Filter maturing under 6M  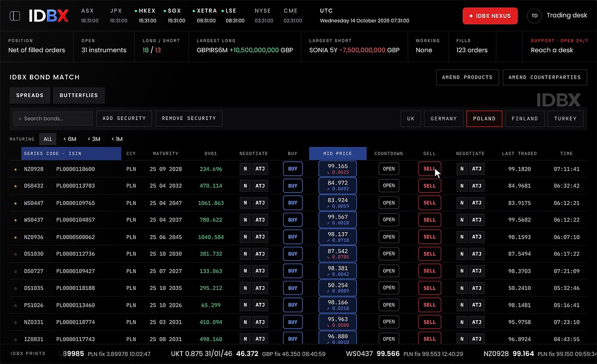click(x=69, y=139)
